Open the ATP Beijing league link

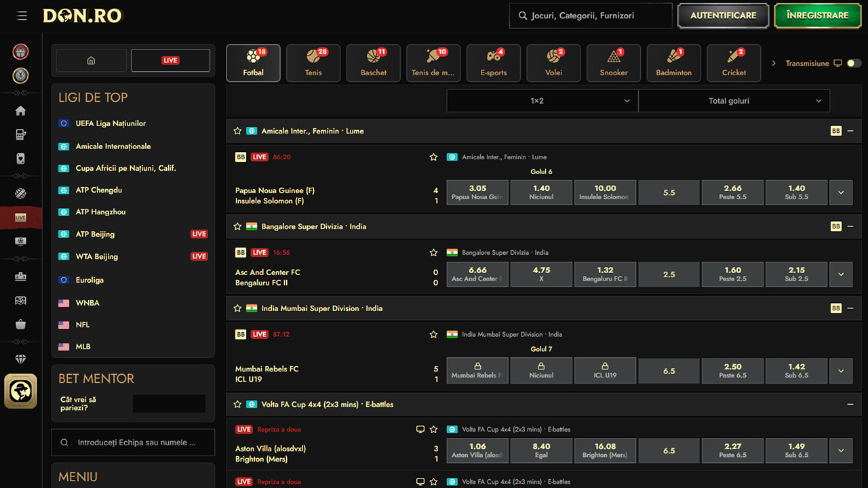pyautogui.click(x=95, y=235)
